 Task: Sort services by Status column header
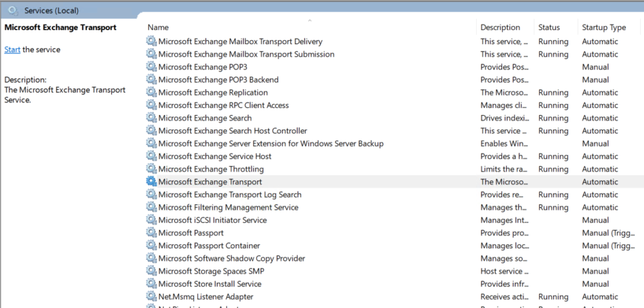(549, 28)
